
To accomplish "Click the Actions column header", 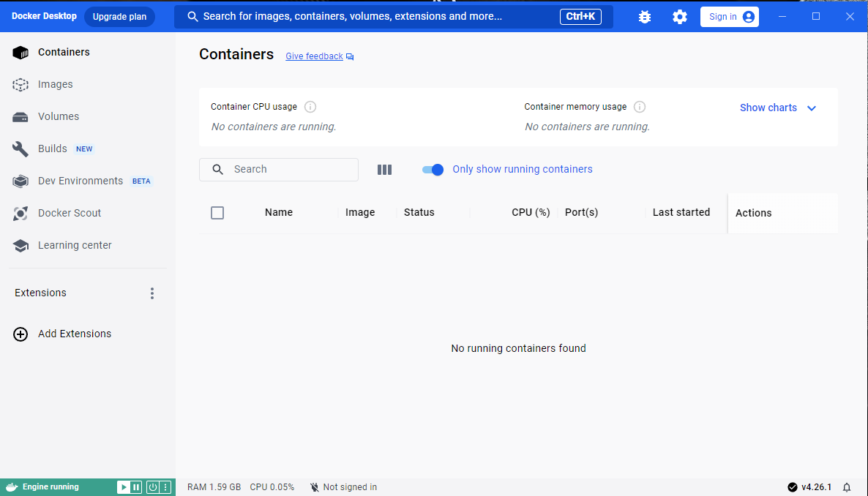I will point(753,213).
